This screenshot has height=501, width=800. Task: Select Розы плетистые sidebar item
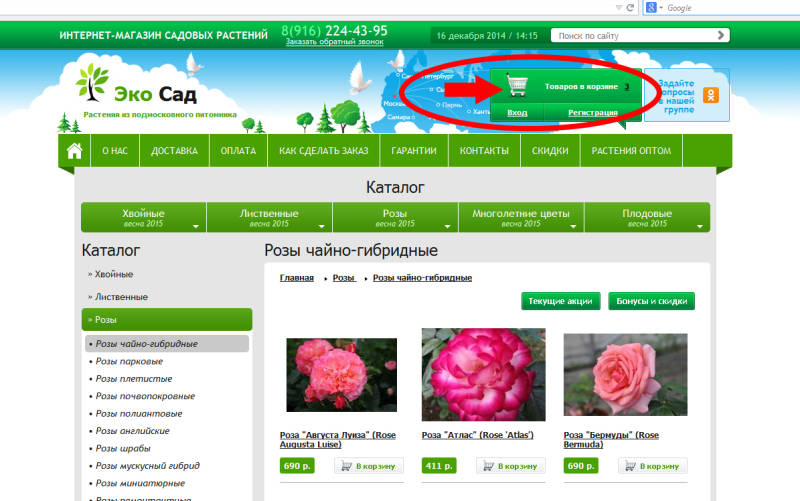134,379
